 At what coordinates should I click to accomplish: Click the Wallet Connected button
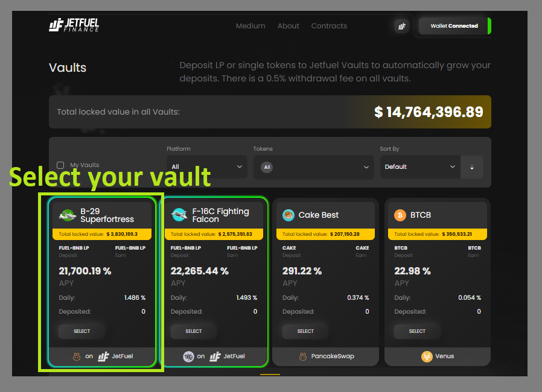click(455, 26)
